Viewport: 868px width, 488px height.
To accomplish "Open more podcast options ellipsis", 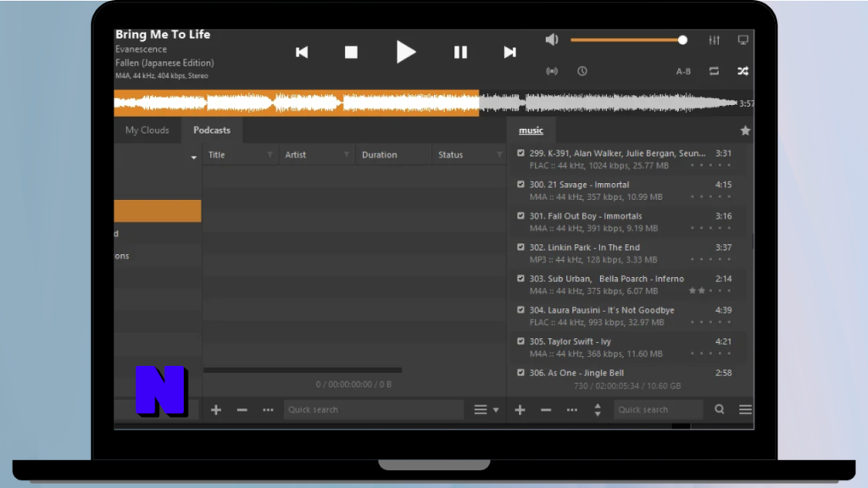I will [268, 410].
